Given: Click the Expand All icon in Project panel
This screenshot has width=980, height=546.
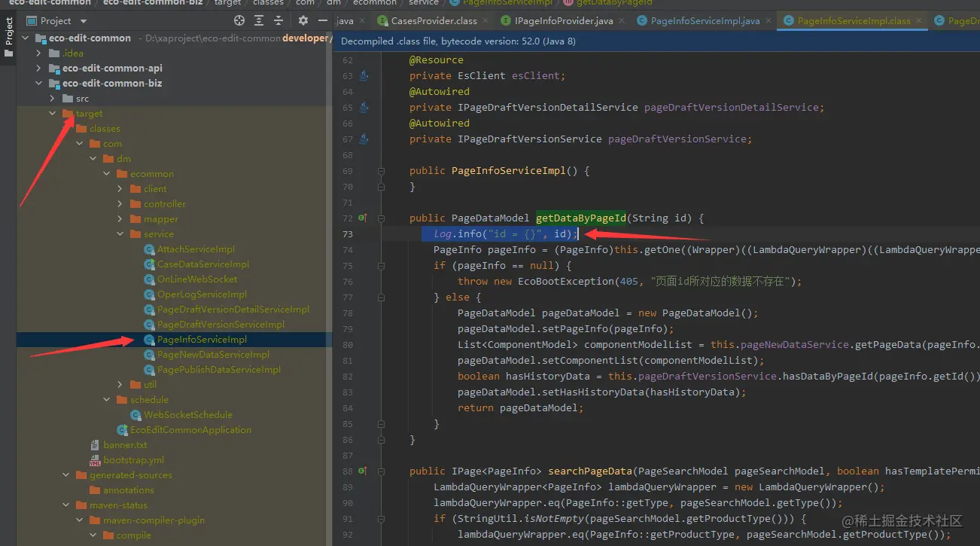Looking at the screenshot, I should coord(259,21).
